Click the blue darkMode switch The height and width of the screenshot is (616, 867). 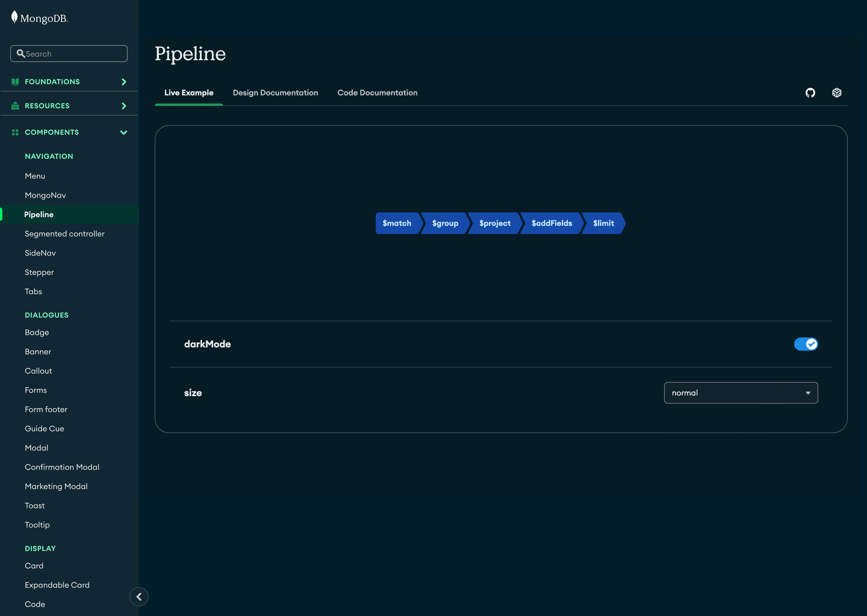806,344
